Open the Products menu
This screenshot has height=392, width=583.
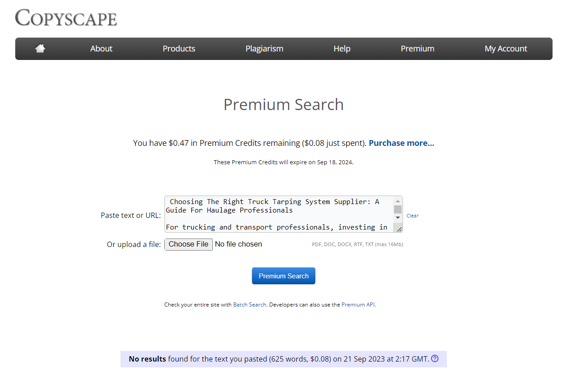pyautogui.click(x=179, y=49)
